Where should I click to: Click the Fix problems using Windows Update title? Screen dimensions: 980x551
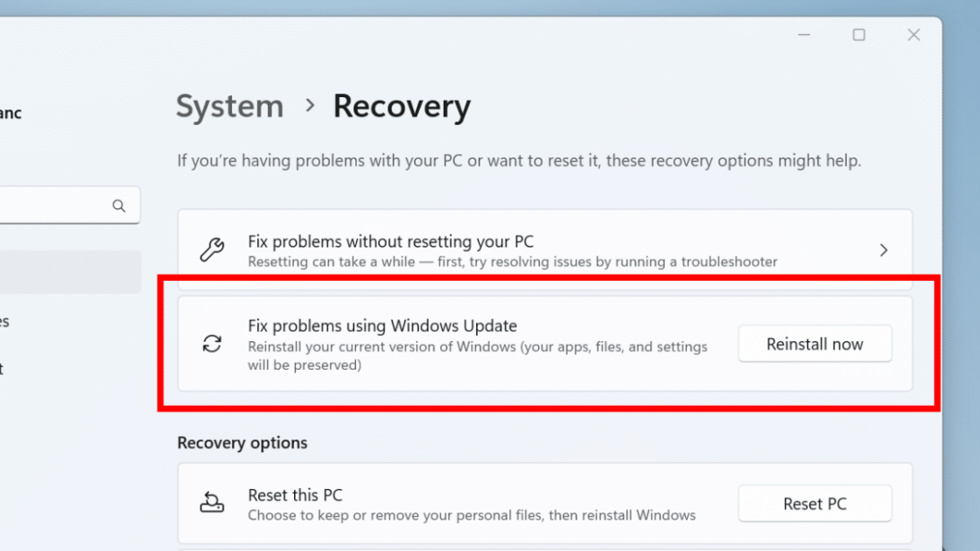tap(382, 326)
